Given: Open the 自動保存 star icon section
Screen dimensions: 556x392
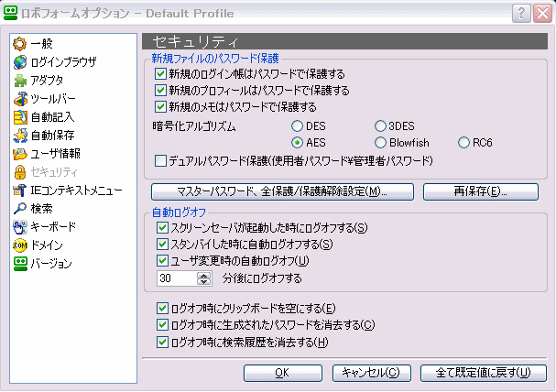Looking at the screenshot, I should coord(20,136).
